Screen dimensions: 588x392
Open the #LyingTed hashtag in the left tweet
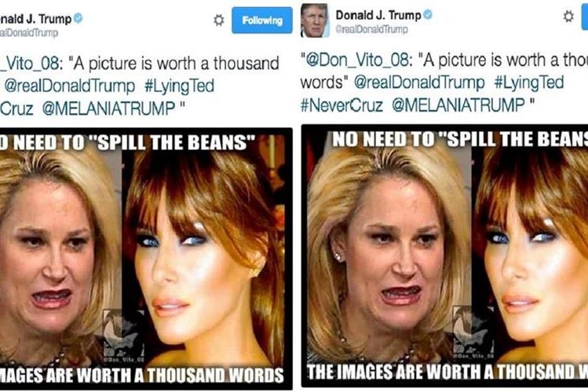coord(179,86)
